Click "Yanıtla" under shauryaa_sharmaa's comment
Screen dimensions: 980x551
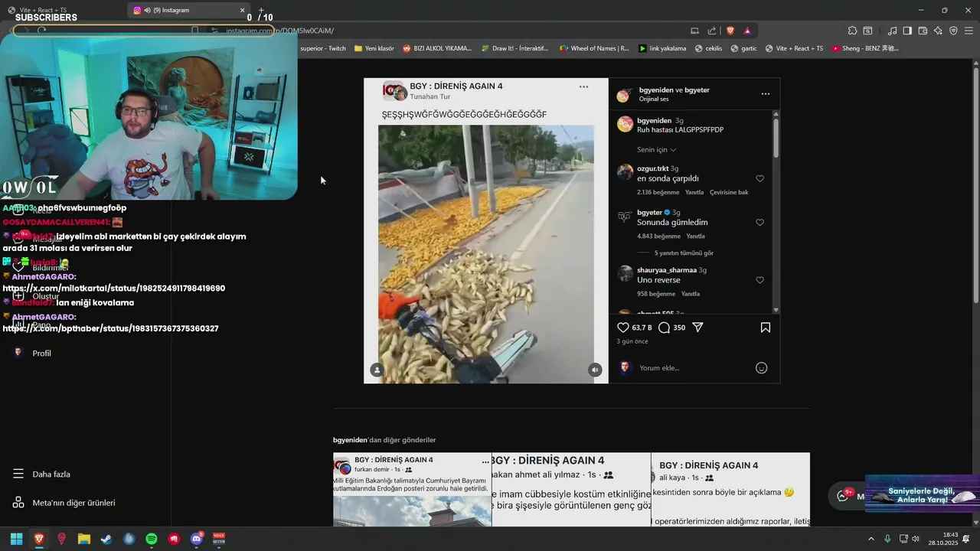(691, 294)
